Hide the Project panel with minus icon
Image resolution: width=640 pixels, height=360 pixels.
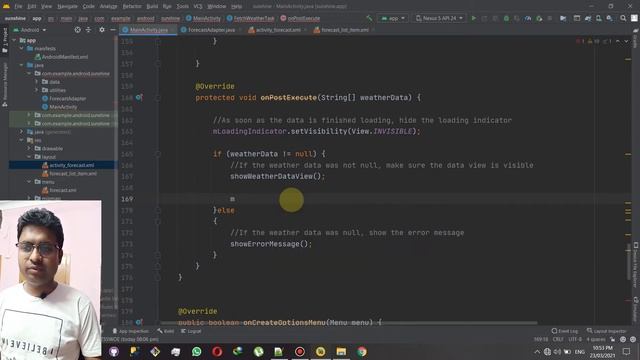(x=113, y=30)
